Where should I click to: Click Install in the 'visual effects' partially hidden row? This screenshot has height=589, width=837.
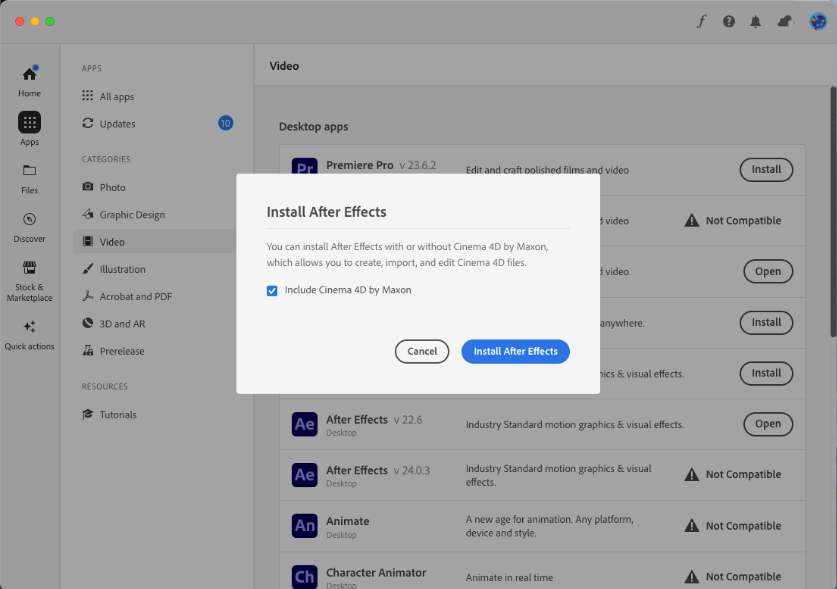(766, 373)
